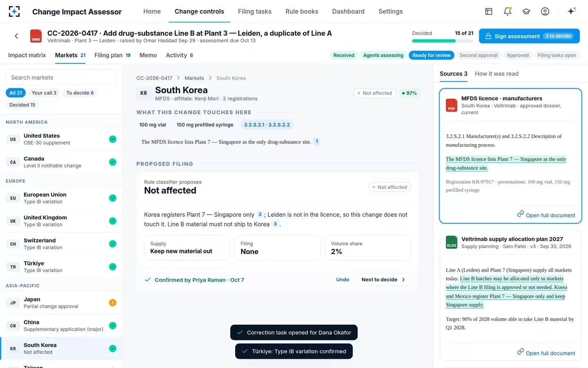Click the China green check status
This screenshot has height=368, width=588.
[113, 325]
